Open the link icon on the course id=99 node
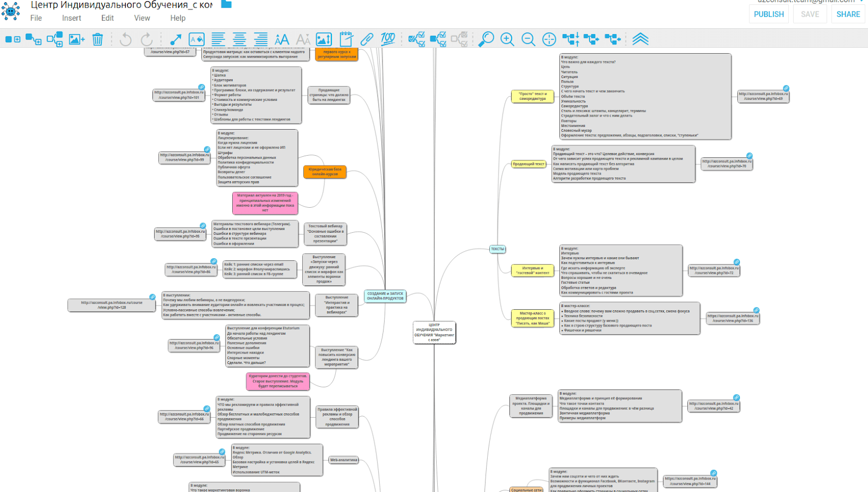This screenshot has height=492, width=868. [x=207, y=149]
